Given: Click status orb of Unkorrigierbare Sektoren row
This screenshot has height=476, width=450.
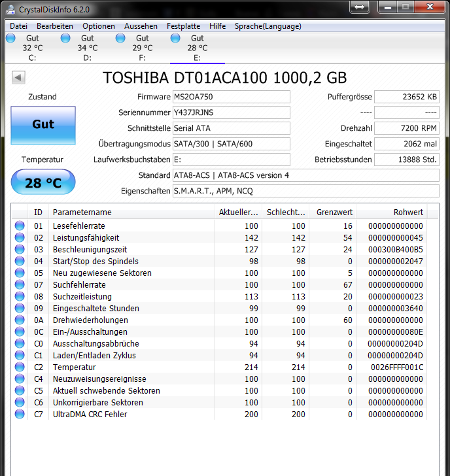Looking at the screenshot, I should 20,402.
